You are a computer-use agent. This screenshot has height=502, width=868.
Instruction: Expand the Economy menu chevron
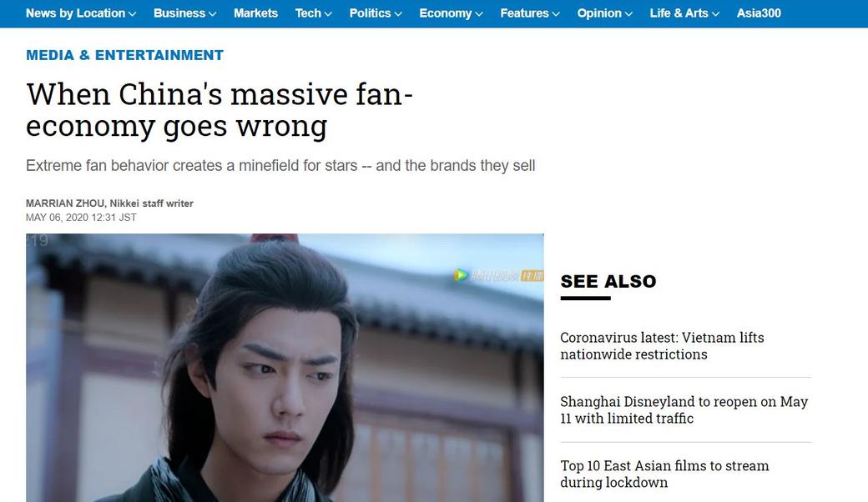[x=479, y=14]
